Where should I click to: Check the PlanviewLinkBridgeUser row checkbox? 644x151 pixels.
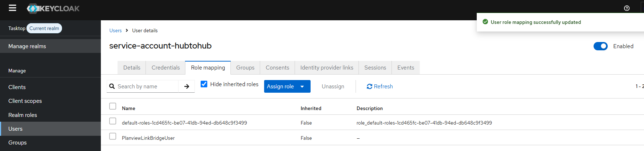pyautogui.click(x=113, y=136)
